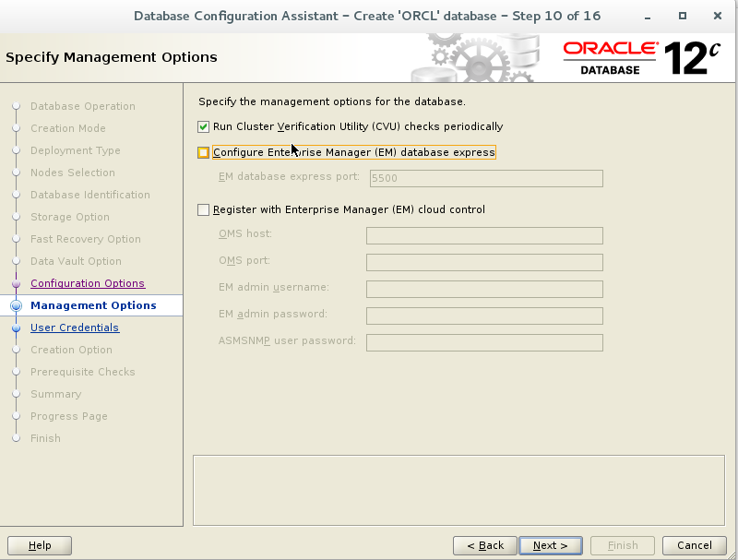Select the User Credentials step
The width and height of the screenshot is (738, 560).
pos(75,328)
